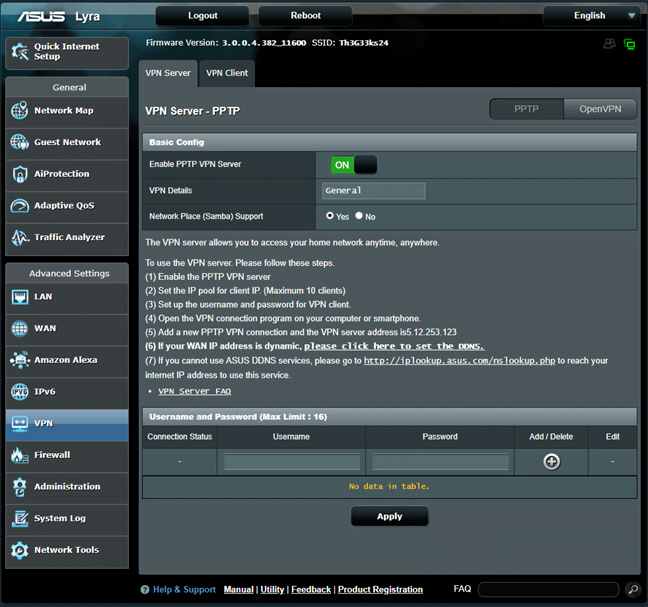Click the Reboot button
This screenshot has width=648, height=607.
point(305,16)
